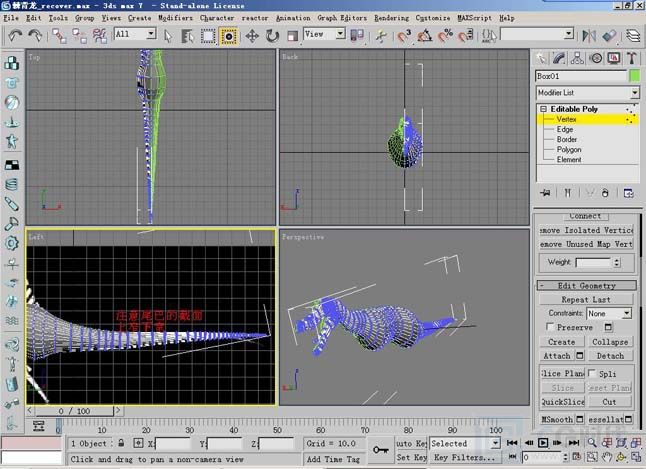This screenshot has height=469, width=646.
Task: Click the Remove Isolated Vertices button
Action: (587, 230)
